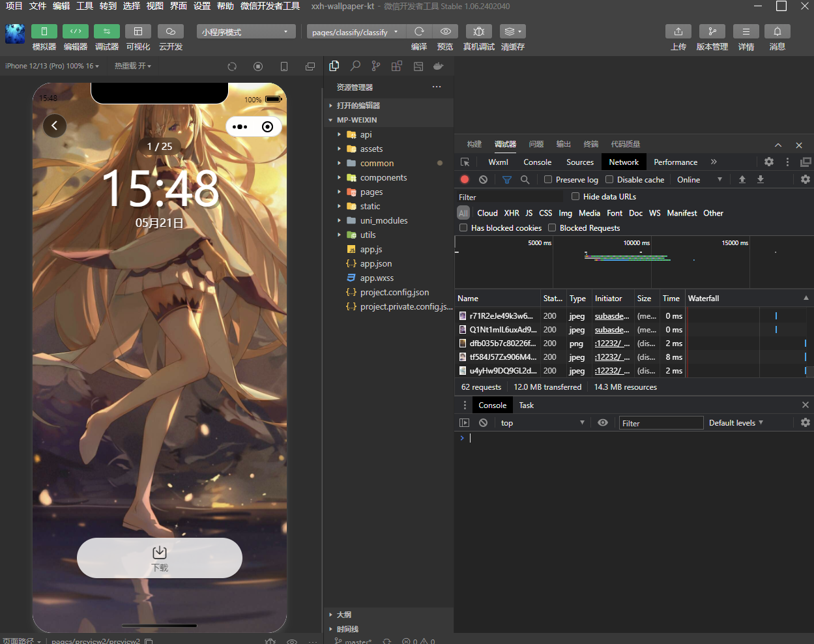This screenshot has height=644, width=814.
Task: Open Version Management (版本管理)
Action: click(x=712, y=31)
